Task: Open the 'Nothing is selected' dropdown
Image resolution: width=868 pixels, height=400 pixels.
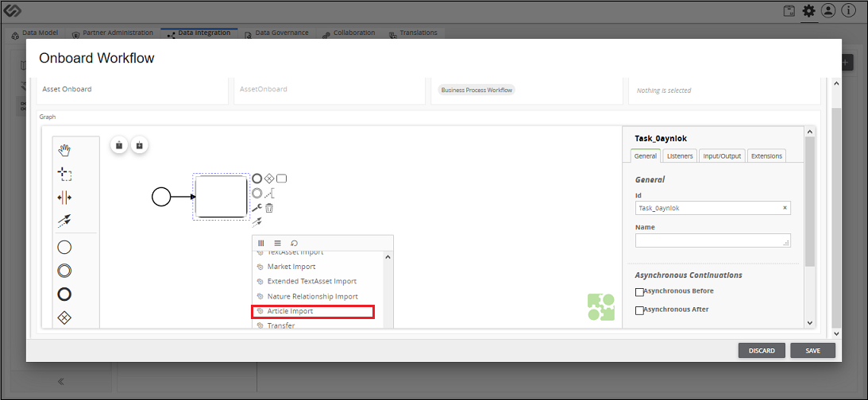Action: [x=724, y=90]
